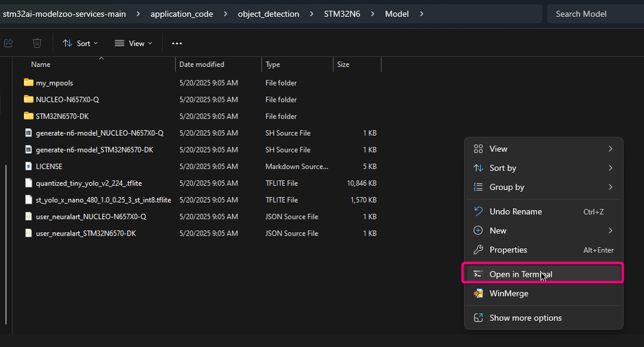The width and height of the screenshot is (644, 347).
Task: Click the Share icon in toolbar
Action: (9, 43)
